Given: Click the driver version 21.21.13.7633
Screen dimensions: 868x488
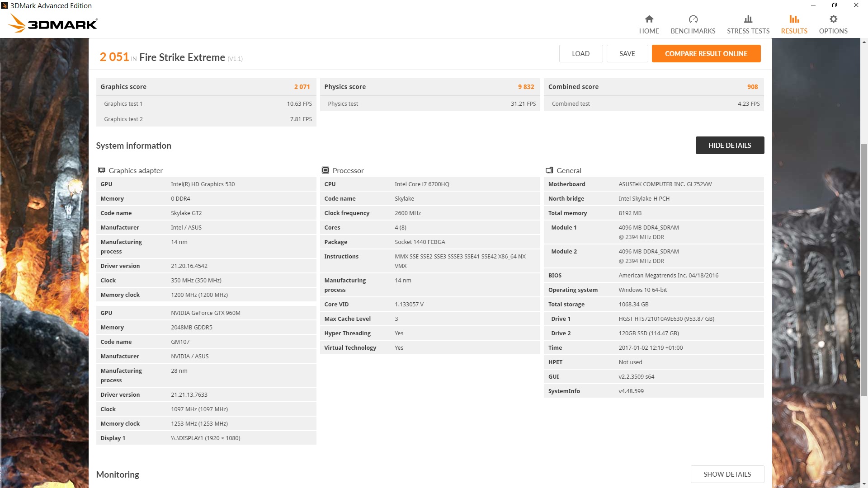Looking at the screenshot, I should (x=189, y=394).
